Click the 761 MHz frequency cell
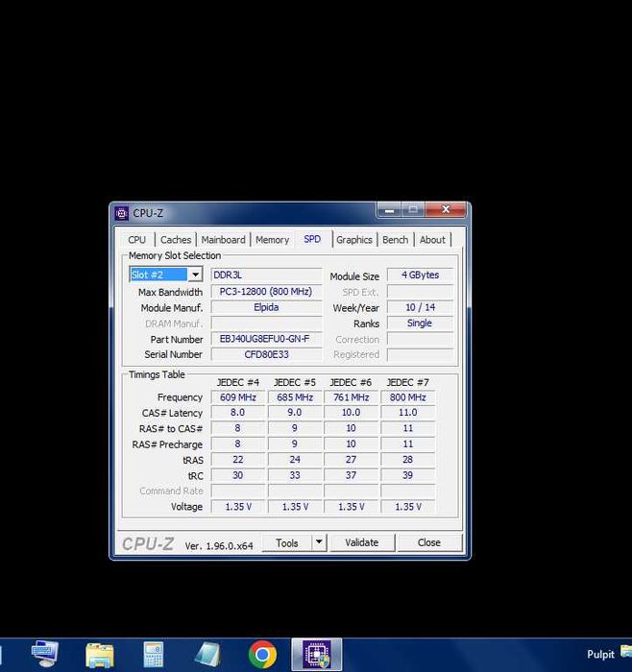Image resolution: width=632 pixels, height=672 pixels. (x=351, y=397)
